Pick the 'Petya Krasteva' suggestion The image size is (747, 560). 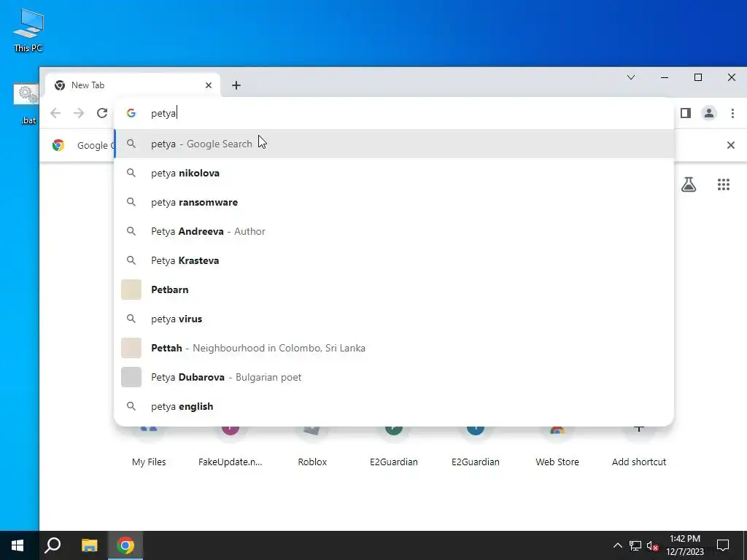coord(393,260)
